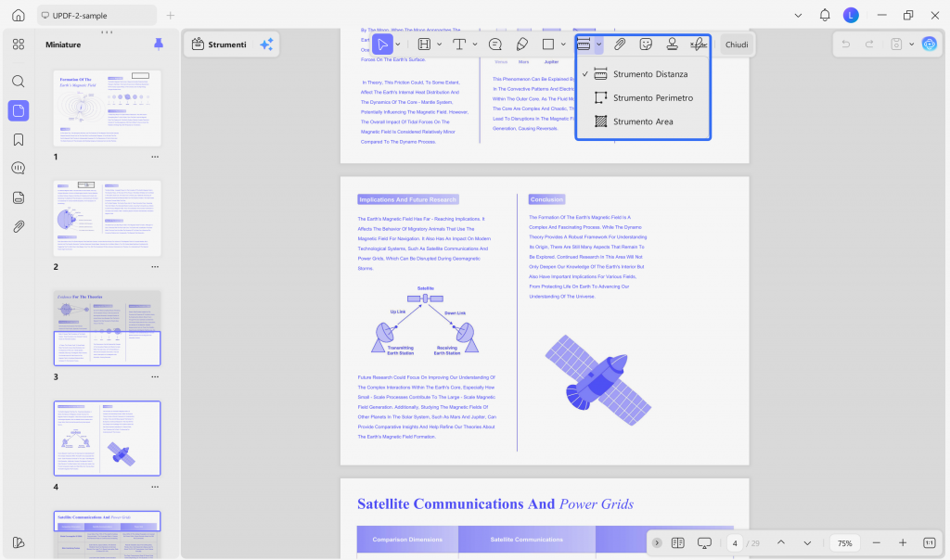
Task: Redo the last action
Action: [869, 45]
